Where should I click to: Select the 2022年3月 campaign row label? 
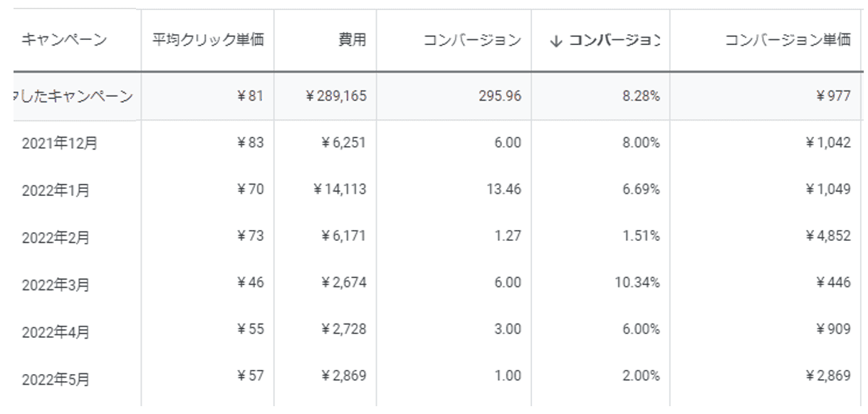point(56,284)
